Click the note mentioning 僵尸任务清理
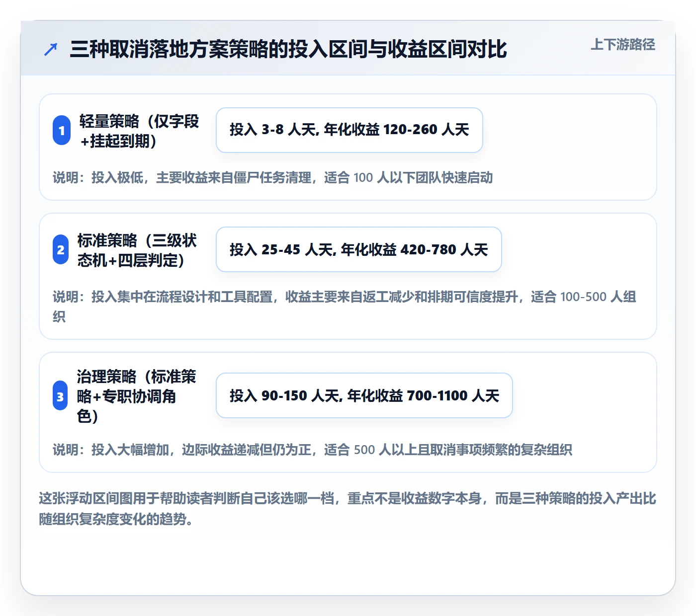696x616 pixels. tap(273, 178)
